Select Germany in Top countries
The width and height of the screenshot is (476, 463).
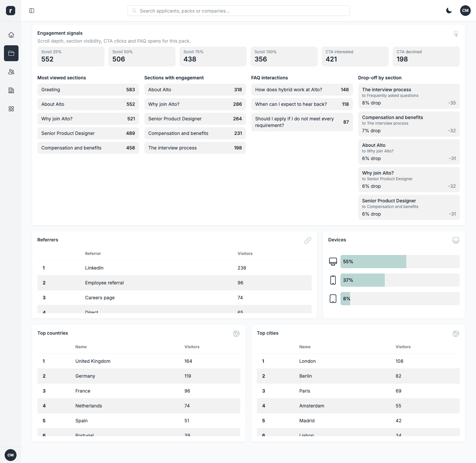139,376
